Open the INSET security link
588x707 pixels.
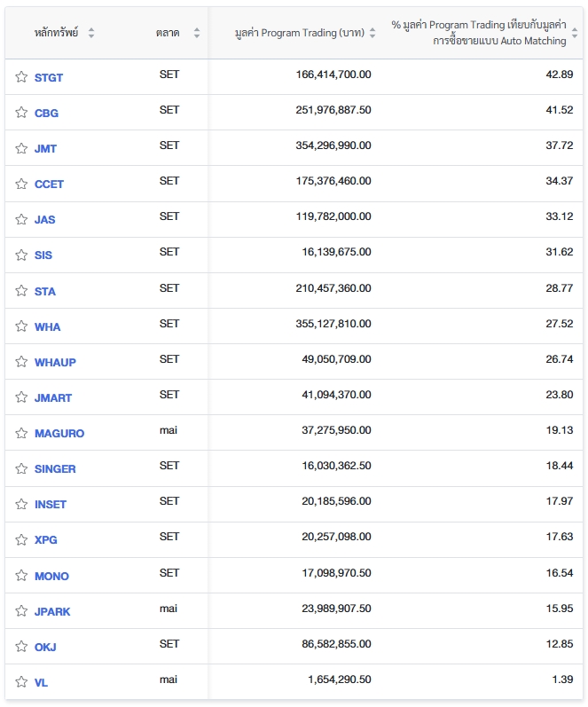coord(51,505)
